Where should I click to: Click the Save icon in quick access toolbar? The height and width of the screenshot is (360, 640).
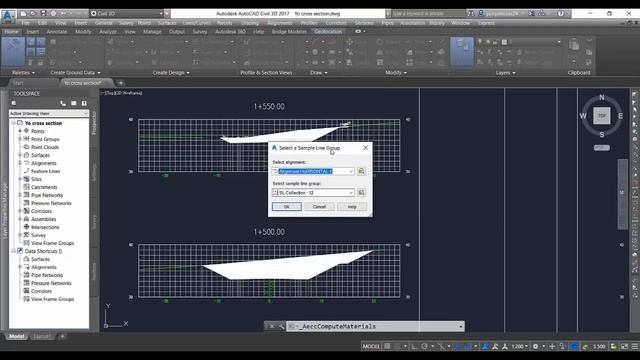(43, 13)
